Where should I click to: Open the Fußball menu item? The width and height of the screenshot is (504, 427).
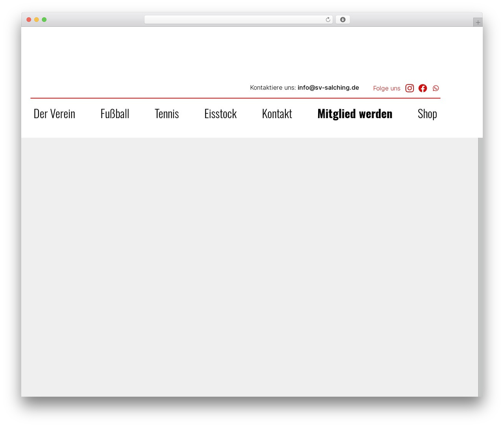(115, 114)
